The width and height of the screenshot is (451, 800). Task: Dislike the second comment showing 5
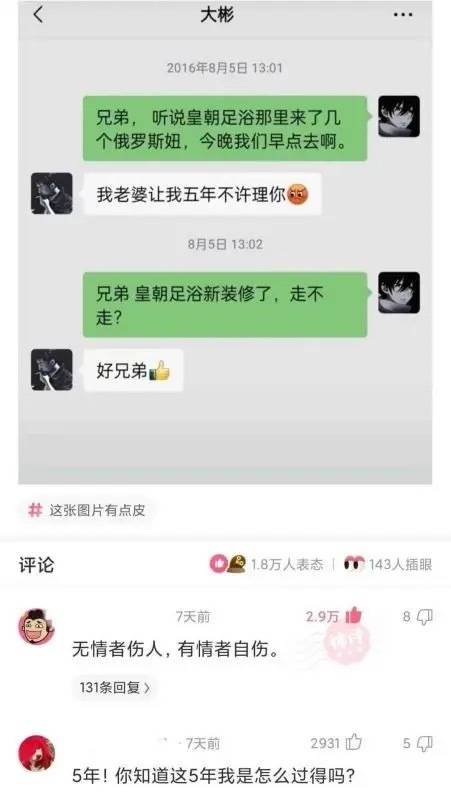pyautogui.click(x=424, y=743)
